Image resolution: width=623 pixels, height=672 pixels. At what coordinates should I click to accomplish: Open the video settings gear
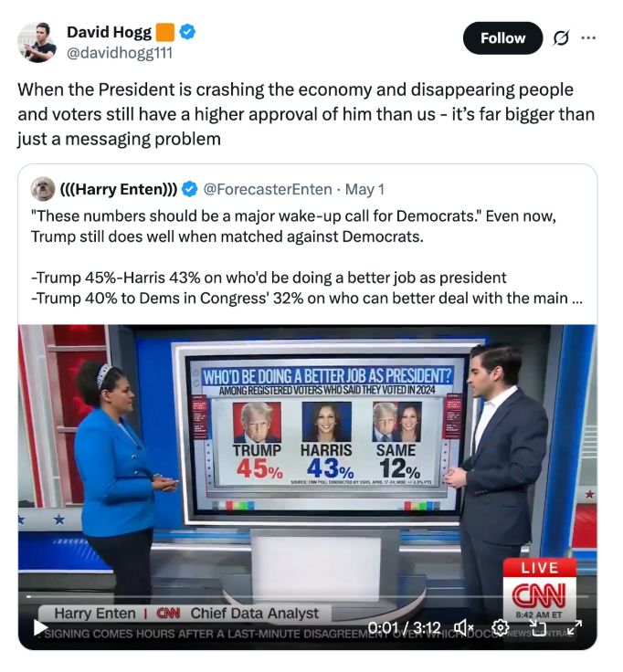[500, 627]
